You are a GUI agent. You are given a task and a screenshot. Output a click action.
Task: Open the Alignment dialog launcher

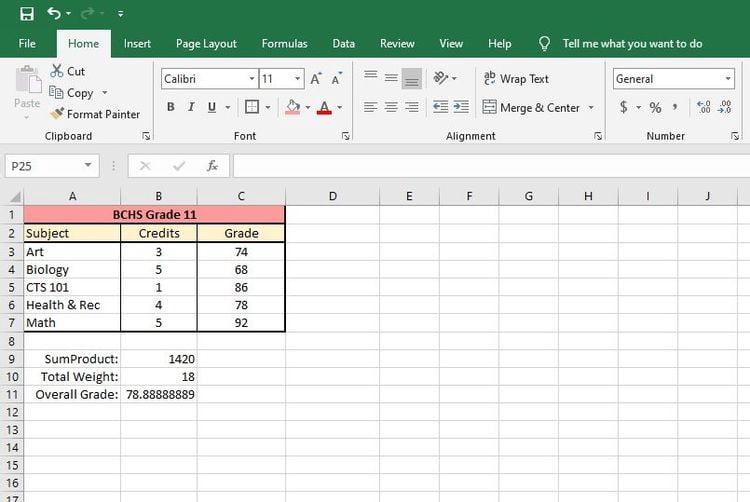pos(598,136)
